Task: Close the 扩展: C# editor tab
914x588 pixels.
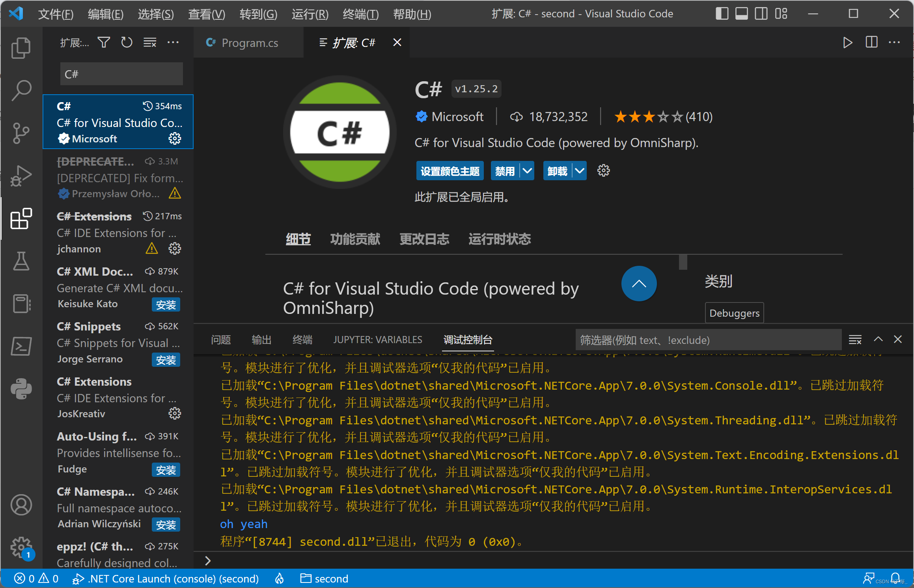Action: [x=397, y=42]
